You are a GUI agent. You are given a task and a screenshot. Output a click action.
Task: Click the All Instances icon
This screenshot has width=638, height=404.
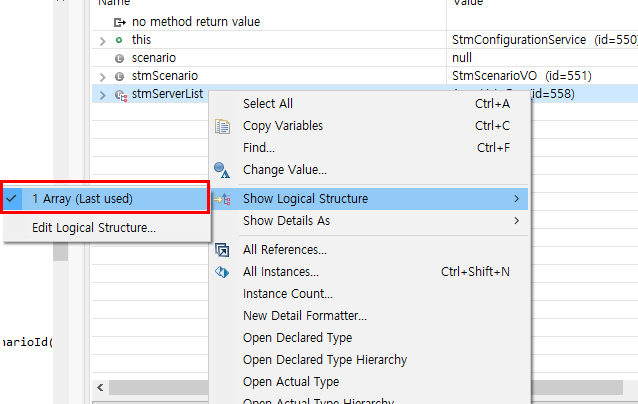[x=222, y=272]
